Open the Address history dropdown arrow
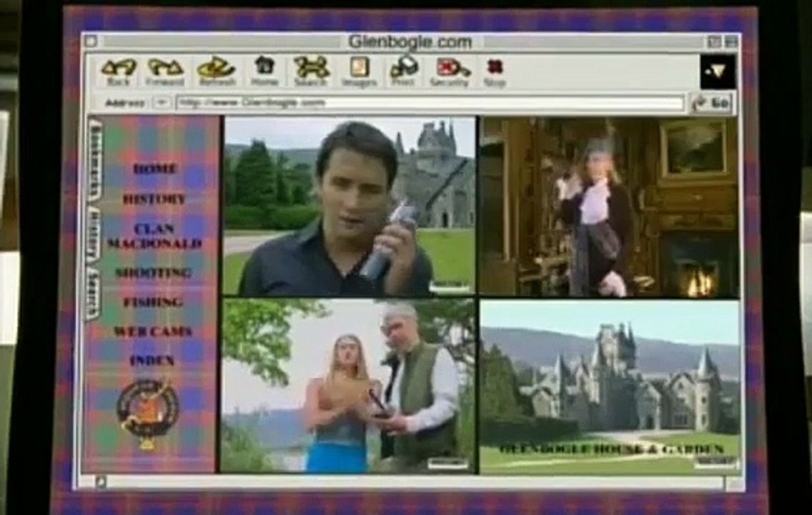The height and width of the screenshot is (515, 812). pyautogui.click(x=162, y=102)
